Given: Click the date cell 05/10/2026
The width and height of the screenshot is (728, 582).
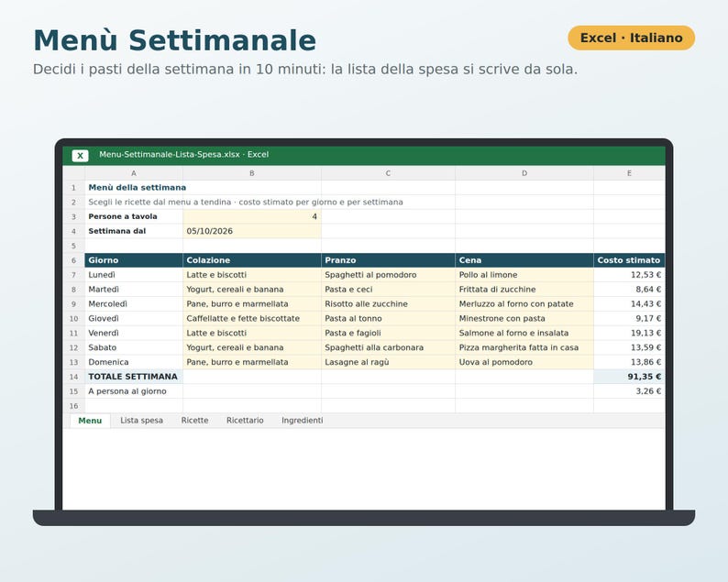Looking at the screenshot, I should (x=251, y=231).
